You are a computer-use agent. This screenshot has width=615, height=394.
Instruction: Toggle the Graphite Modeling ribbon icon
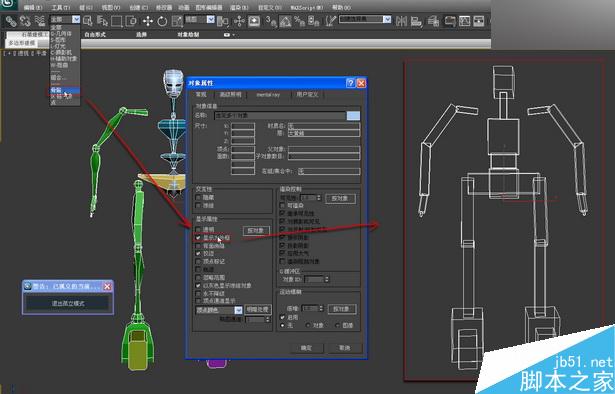pyautogui.click(x=449, y=21)
